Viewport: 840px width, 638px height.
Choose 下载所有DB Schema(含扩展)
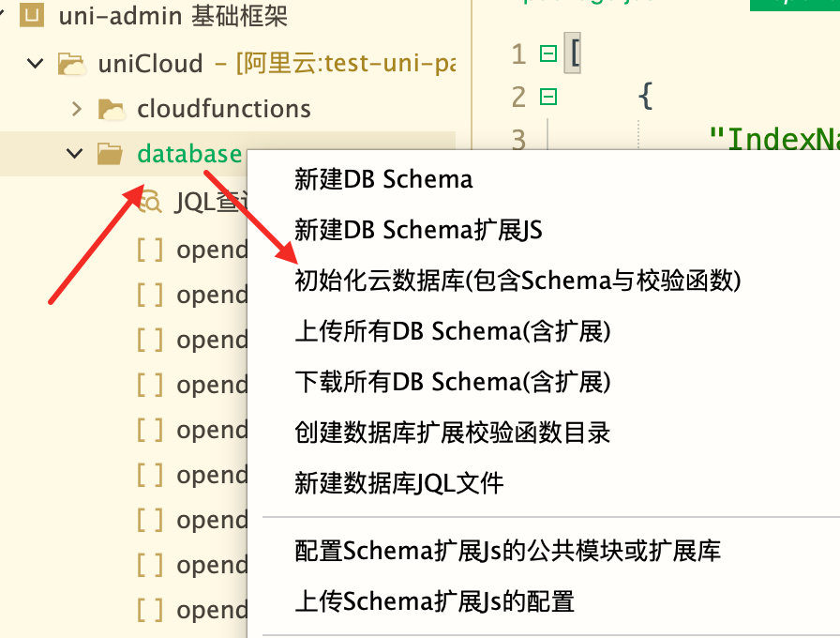[453, 382]
